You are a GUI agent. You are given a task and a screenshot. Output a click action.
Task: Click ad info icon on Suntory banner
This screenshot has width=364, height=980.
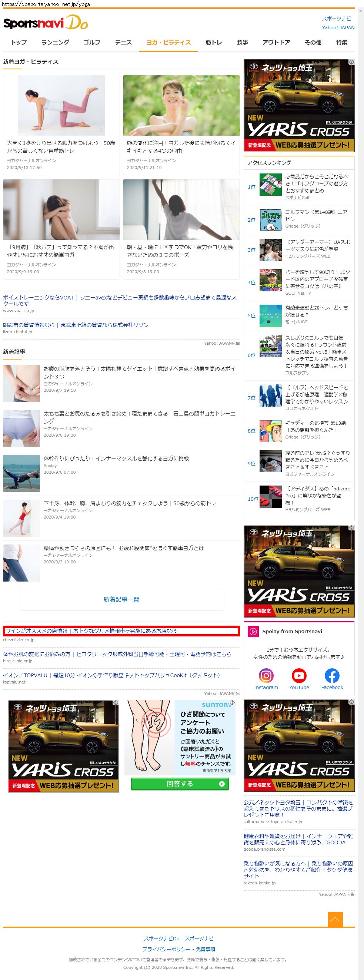(232, 703)
